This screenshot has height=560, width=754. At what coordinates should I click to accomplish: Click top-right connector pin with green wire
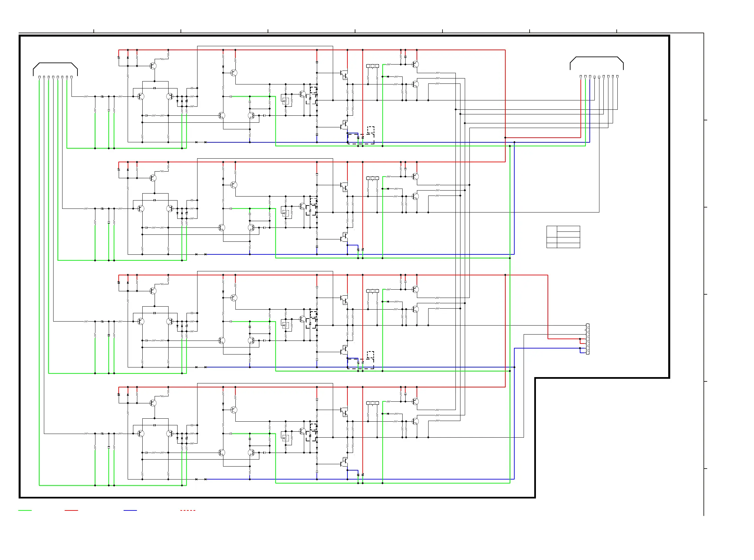point(585,76)
